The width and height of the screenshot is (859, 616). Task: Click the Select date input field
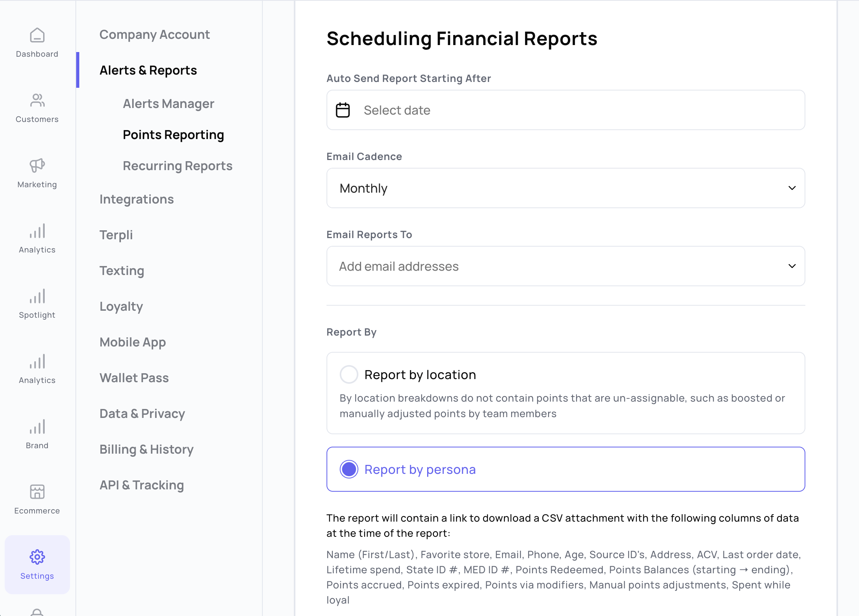(566, 110)
